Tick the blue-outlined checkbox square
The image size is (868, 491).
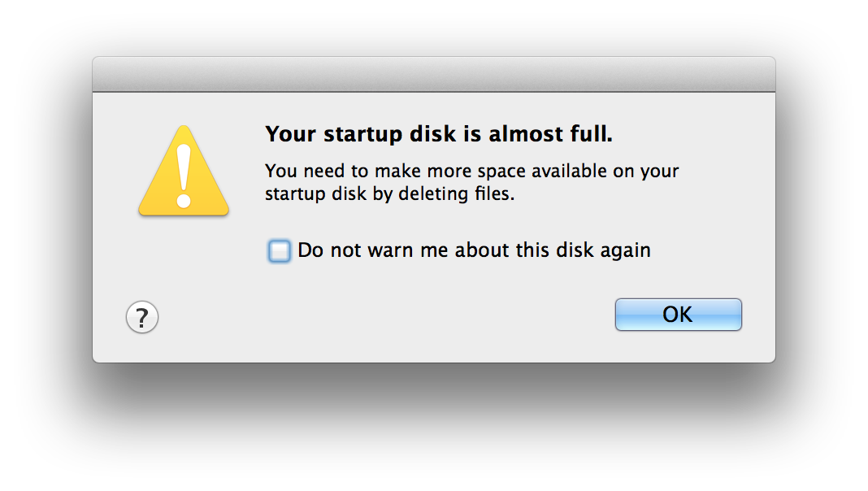[279, 250]
